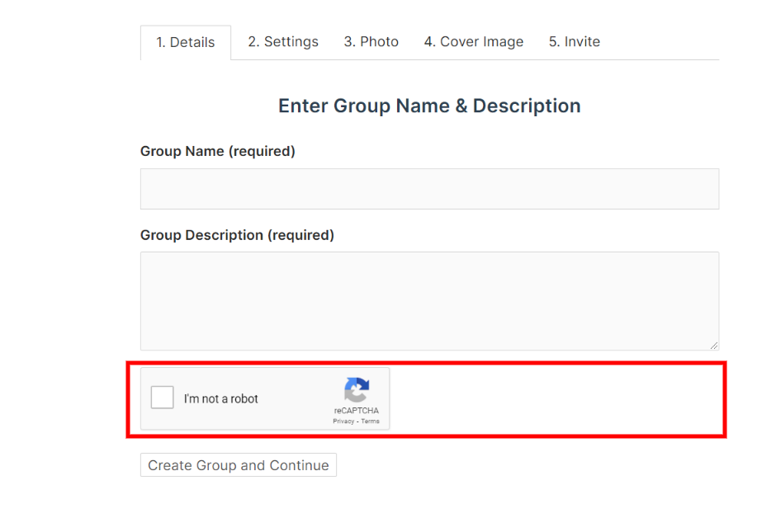
Task: Switch to the 2. Settings tab
Action: [283, 42]
